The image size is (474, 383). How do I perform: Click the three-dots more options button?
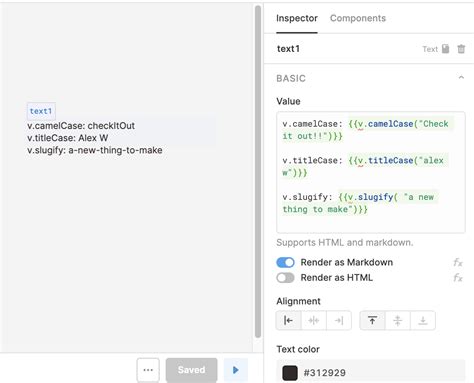point(148,370)
